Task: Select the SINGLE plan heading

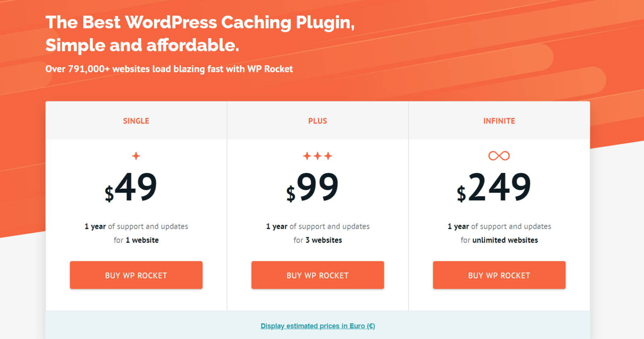Action: point(136,121)
